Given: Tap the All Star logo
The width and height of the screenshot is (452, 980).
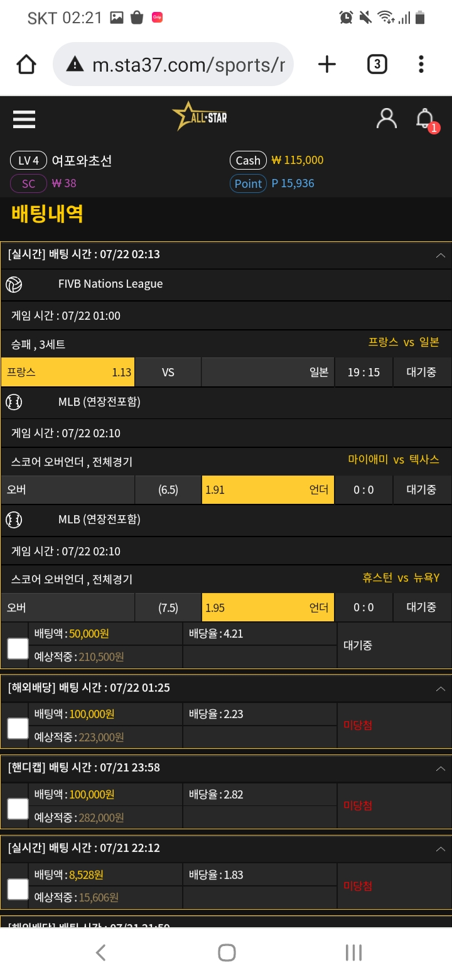Looking at the screenshot, I should [200, 116].
